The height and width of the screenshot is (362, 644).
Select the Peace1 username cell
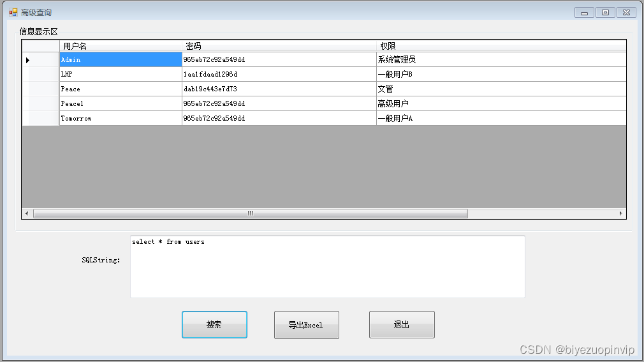tap(121, 103)
